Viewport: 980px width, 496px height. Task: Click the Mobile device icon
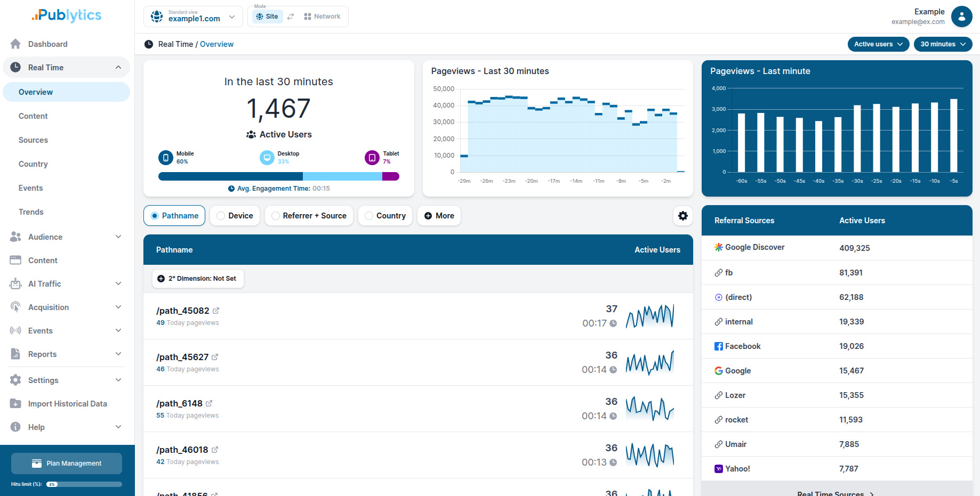(x=166, y=158)
